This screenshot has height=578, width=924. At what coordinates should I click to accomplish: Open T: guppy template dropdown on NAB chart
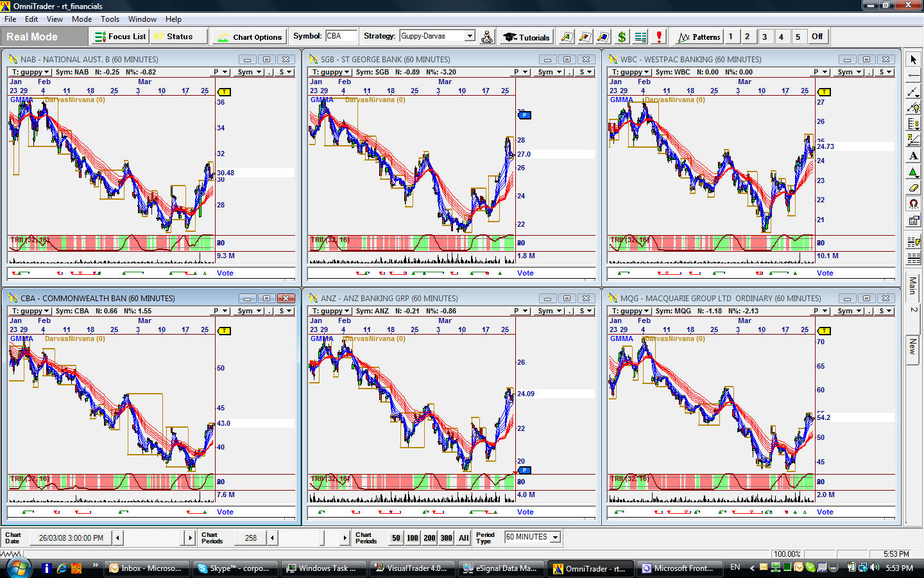tap(30, 72)
